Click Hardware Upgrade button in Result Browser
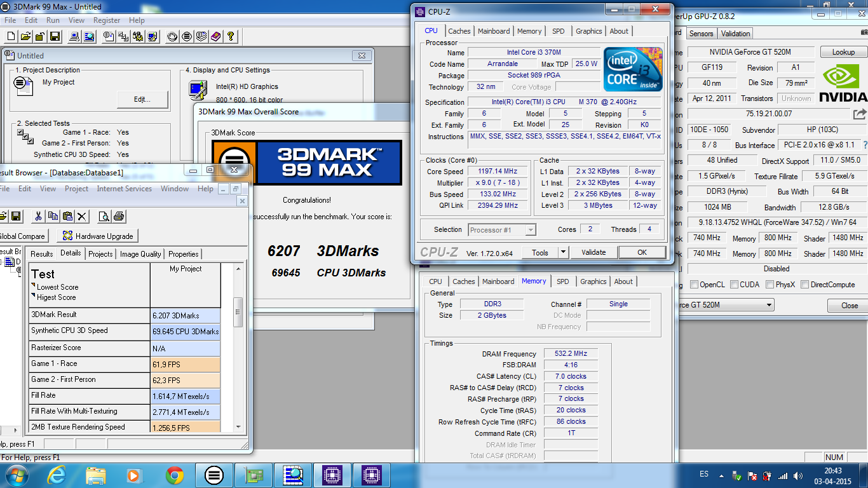The width and height of the screenshot is (868, 488). point(97,236)
